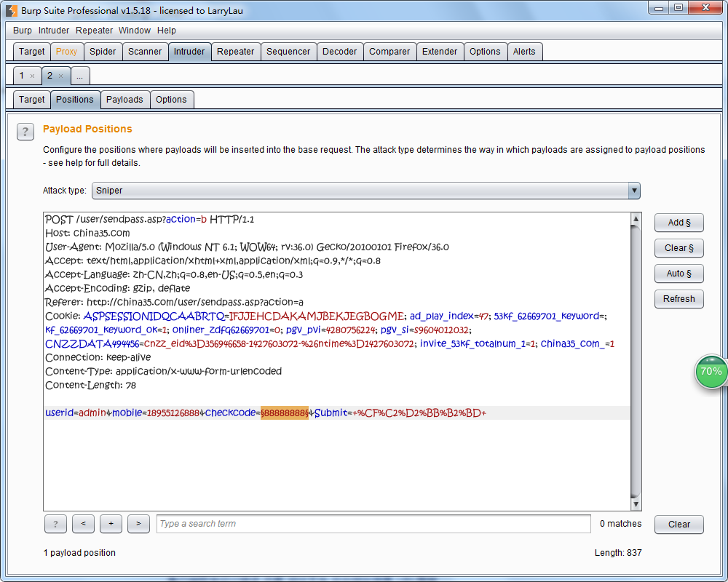
Task: Click the Content-Length: 78 header line
Action: (90, 386)
